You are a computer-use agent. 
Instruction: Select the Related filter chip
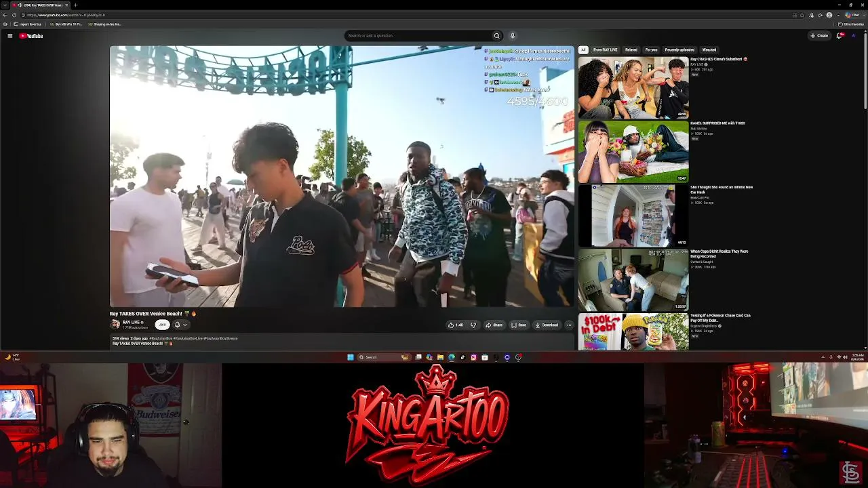pyautogui.click(x=631, y=49)
